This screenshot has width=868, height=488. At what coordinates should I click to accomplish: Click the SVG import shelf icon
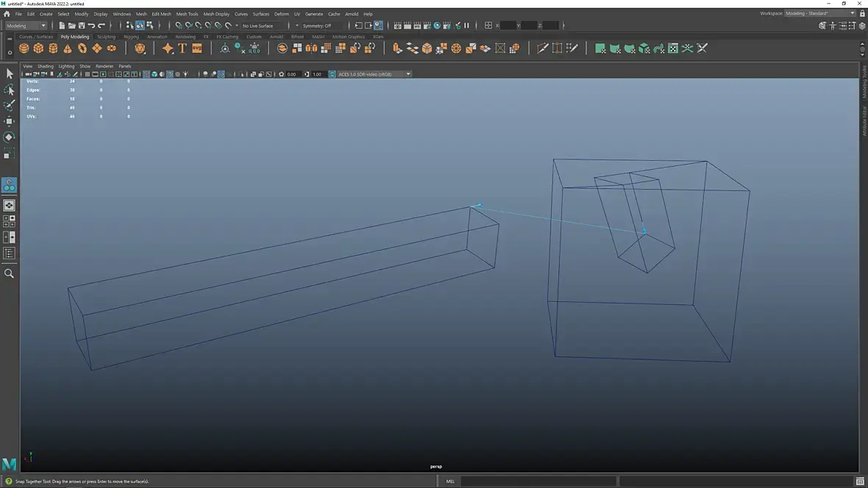click(x=197, y=49)
